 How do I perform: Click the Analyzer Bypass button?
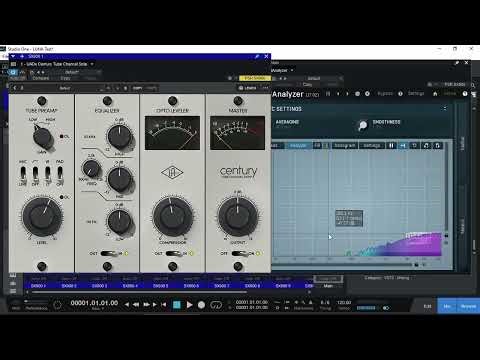pyautogui.click(x=385, y=94)
